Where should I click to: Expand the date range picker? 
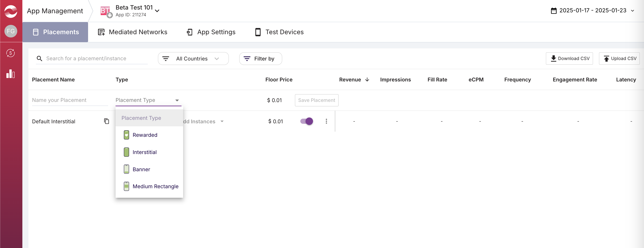pos(633,11)
